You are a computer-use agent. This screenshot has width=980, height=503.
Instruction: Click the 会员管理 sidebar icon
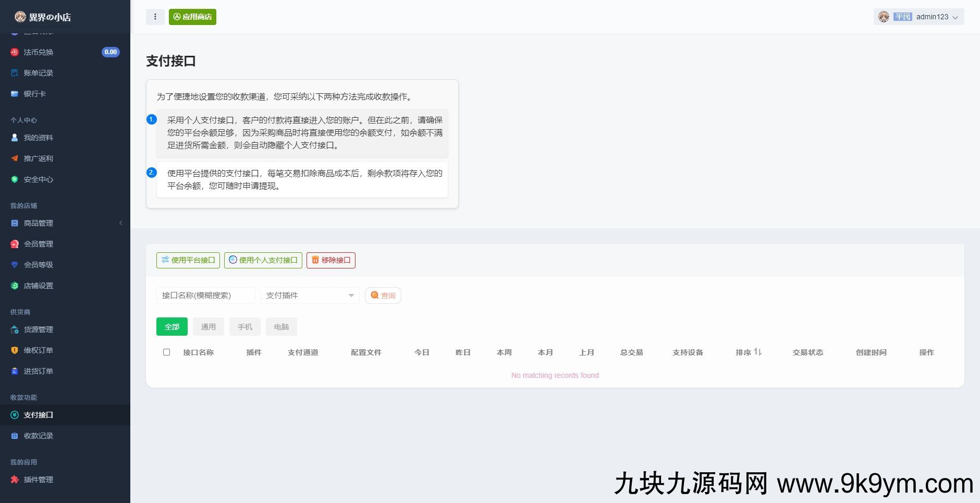coord(15,244)
